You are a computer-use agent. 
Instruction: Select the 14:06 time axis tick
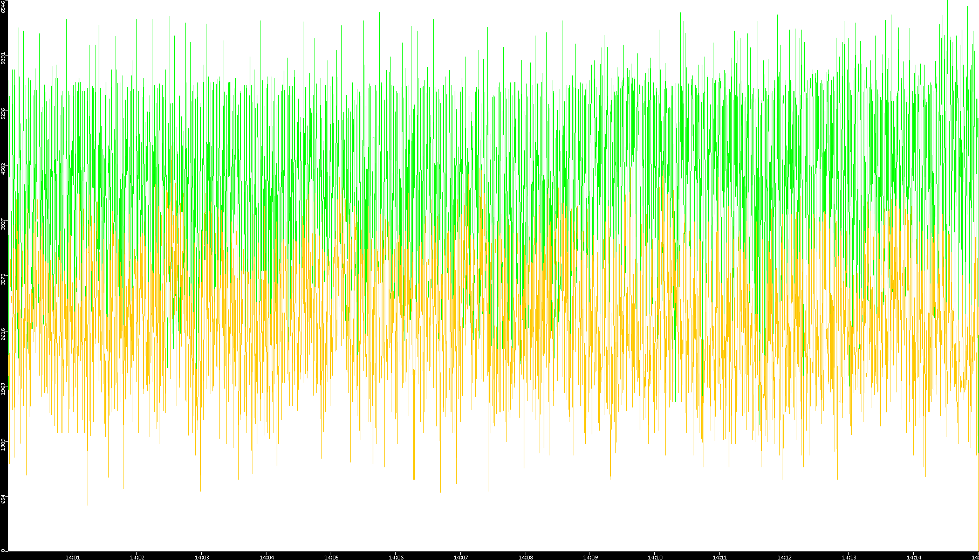pyautogui.click(x=396, y=557)
